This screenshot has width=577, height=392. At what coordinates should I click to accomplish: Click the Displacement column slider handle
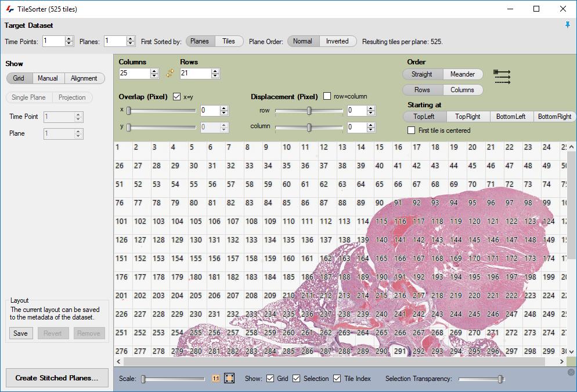[x=309, y=127]
